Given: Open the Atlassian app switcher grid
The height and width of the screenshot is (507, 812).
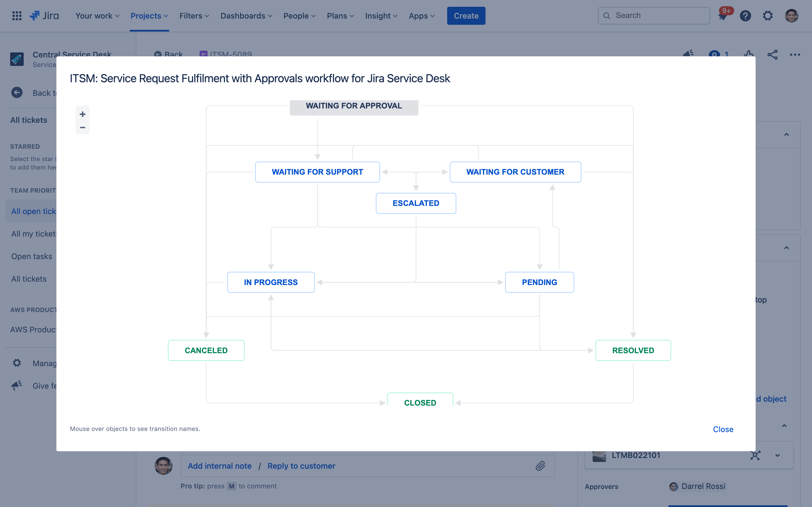Looking at the screenshot, I should click(x=16, y=16).
